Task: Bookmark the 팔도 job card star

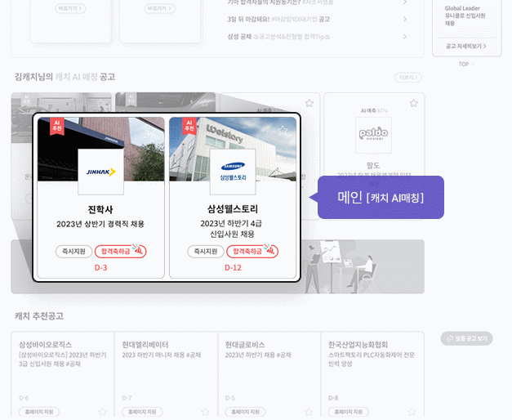Action: [x=414, y=103]
